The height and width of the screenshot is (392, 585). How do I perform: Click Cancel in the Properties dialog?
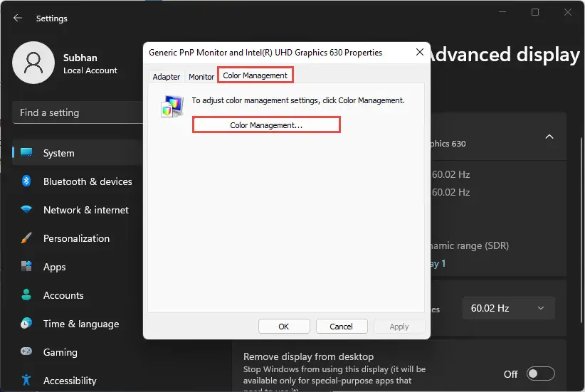341,327
